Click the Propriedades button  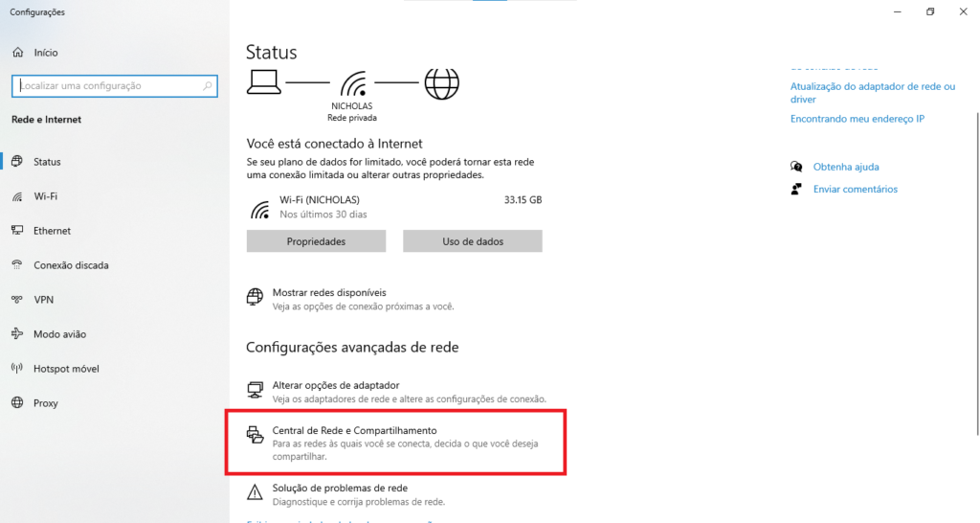tap(316, 240)
